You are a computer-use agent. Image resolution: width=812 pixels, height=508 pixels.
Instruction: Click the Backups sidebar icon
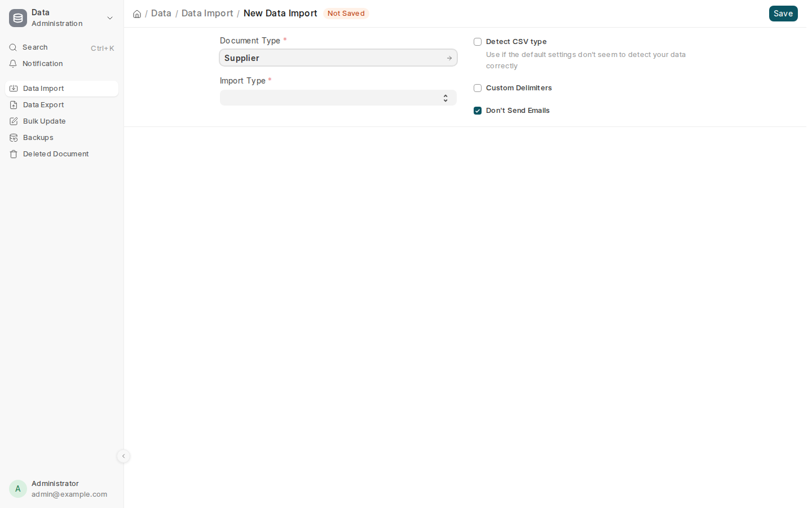click(14, 138)
